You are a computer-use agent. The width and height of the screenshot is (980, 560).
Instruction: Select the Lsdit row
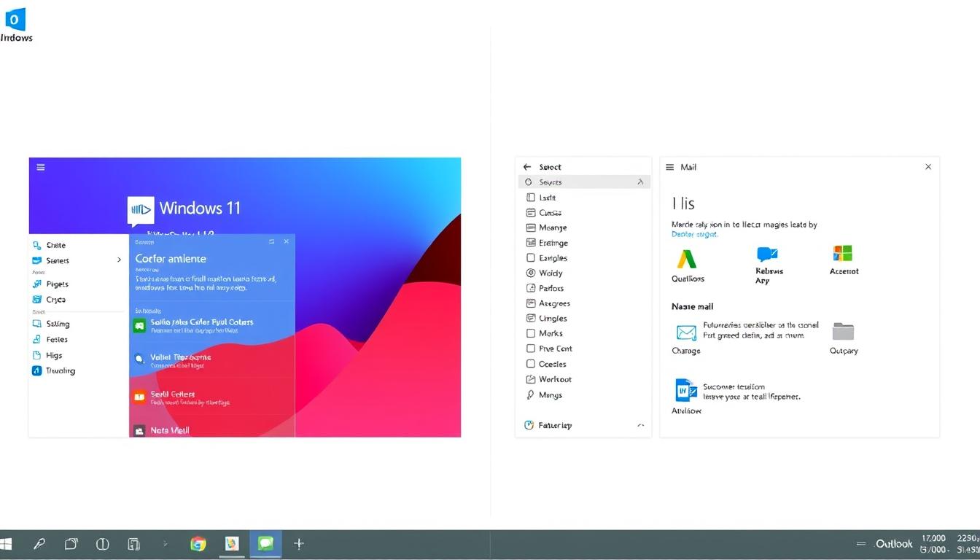point(583,198)
